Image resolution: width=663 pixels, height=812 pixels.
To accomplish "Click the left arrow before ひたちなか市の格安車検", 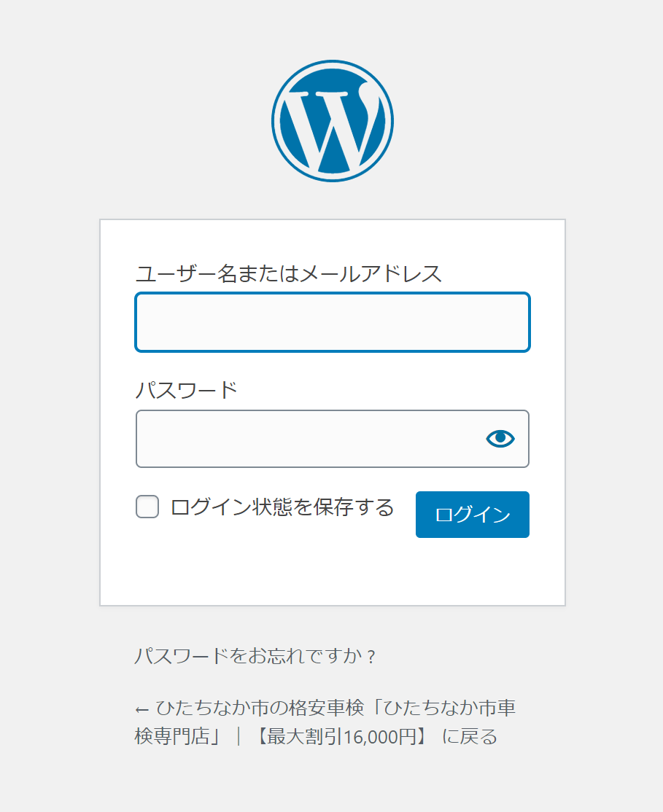I will tap(142, 709).
